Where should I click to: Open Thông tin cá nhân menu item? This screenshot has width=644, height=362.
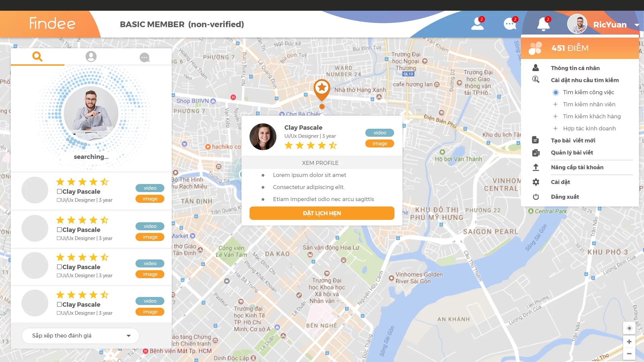pos(575,68)
